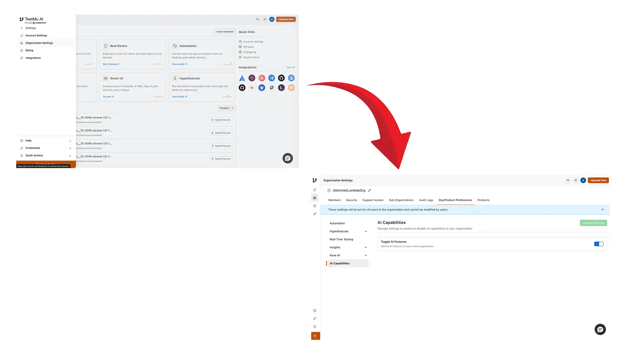The height and width of the screenshot is (364, 636).
Task: Click View builds on the Automation card
Action: pyautogui.click(x=179, y=64)
